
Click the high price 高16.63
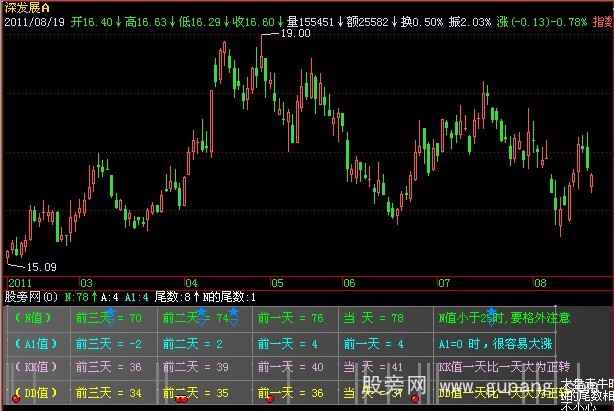(146, 22)
